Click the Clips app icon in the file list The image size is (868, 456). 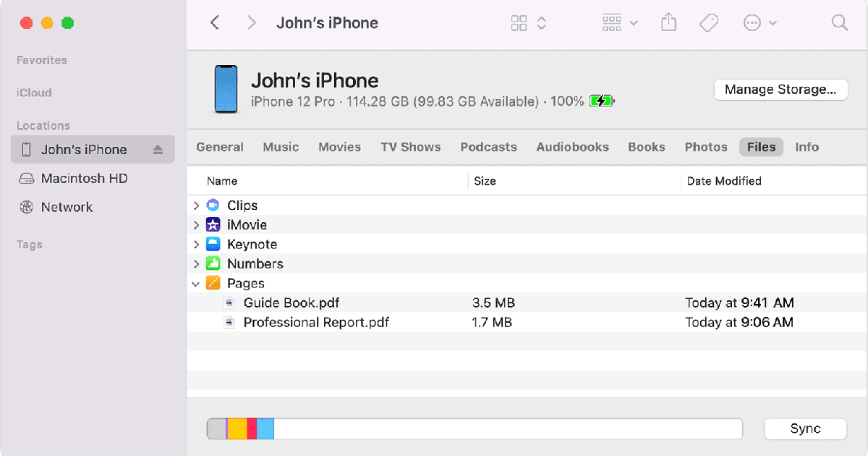point(213,205)
